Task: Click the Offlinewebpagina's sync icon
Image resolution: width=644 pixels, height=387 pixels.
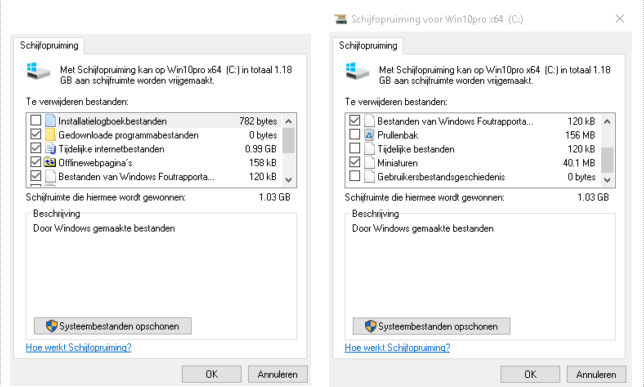Action: click(50, 162)
